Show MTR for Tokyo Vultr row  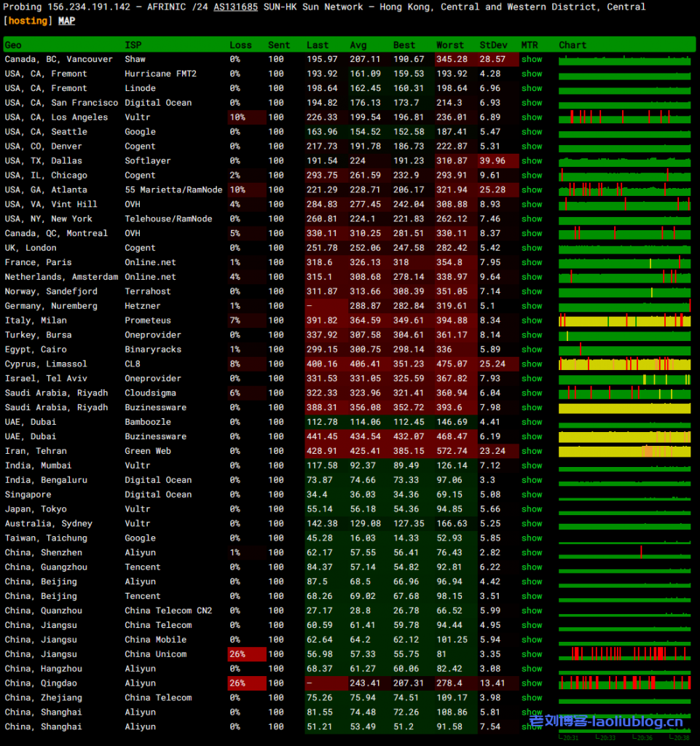click(532, 509)
